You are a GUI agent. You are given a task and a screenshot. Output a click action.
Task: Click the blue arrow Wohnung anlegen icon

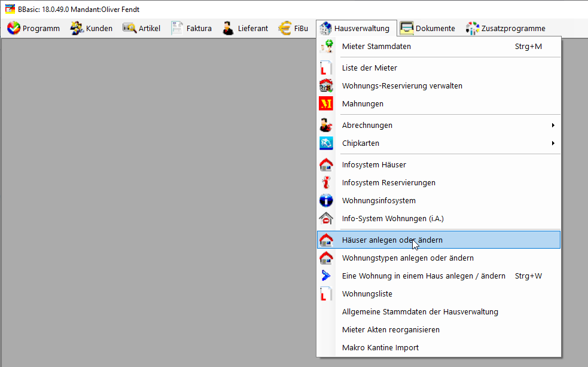[326, 276]
